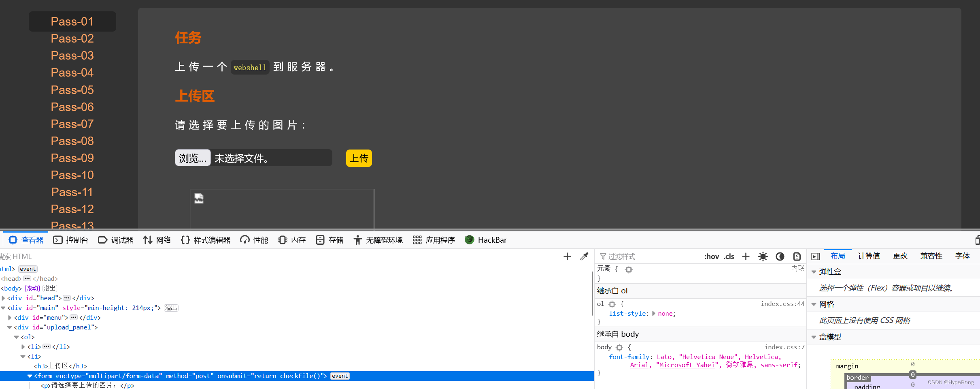Viewport: 980px width, 389px height.
Task: Open Pass-10 in the sidebar menu
Action: coord(72,175)
